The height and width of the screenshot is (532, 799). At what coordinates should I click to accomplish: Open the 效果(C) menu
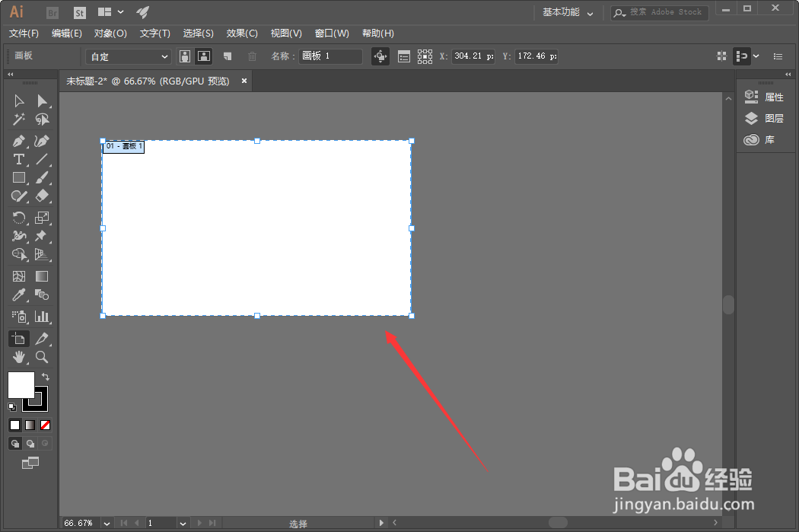click(242, 33)
